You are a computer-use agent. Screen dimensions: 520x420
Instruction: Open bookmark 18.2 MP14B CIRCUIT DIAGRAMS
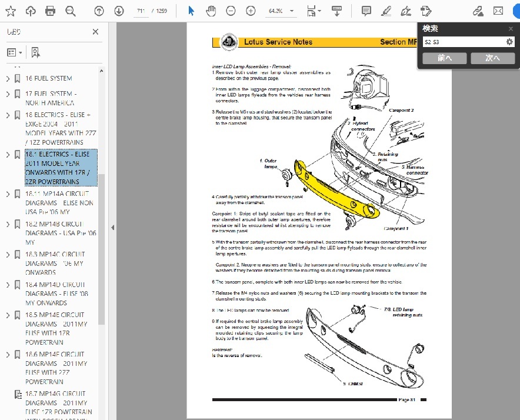[61, 233]
